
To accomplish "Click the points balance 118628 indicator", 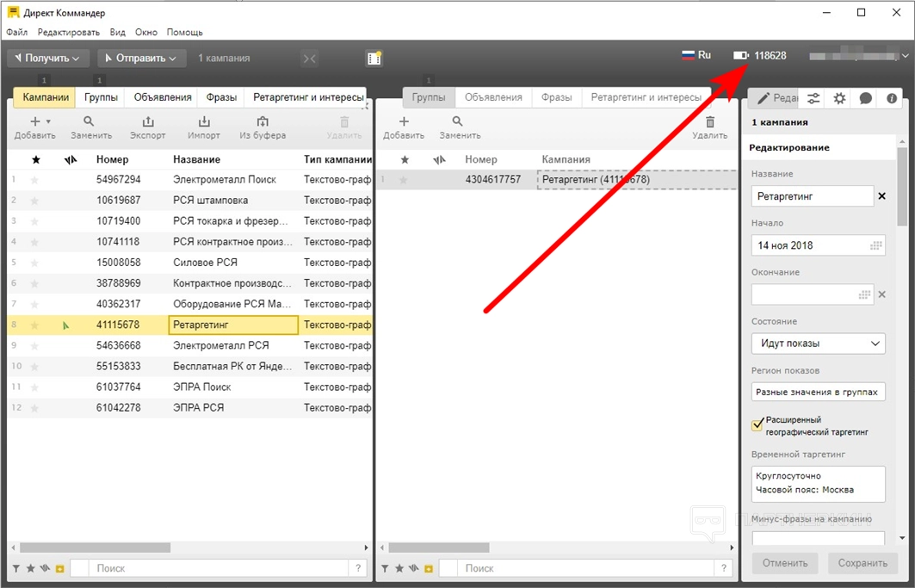I will 760,55.
